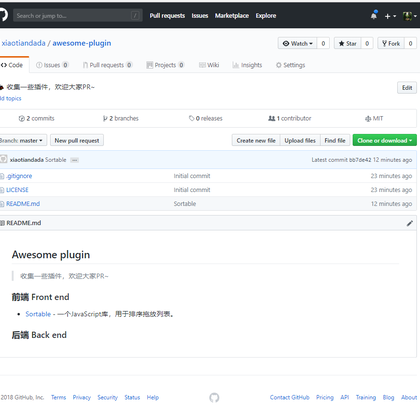Expand the Branch: master dropdown
This screenshot has width=420, height=420.
[22, 140]
